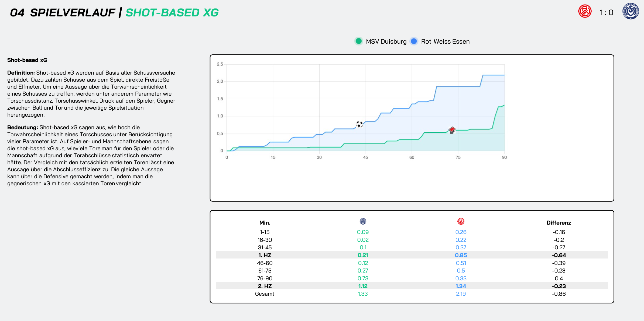The image size is (644, 321).
Task: Click the Rot-Weiss Essen crest in header
Action: tap(585, 12)
